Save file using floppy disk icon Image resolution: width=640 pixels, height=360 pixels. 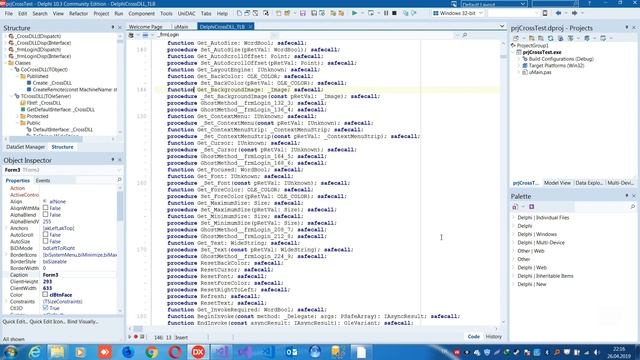click(302, 13)
